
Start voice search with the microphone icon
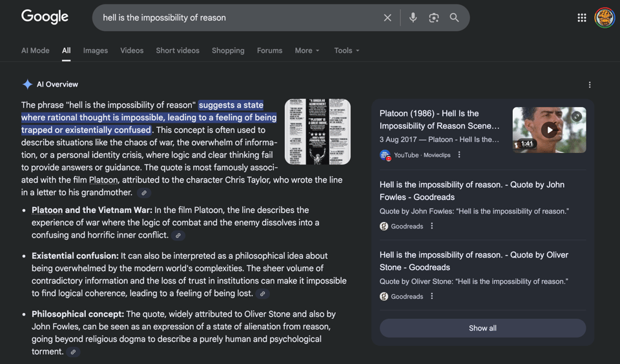(x=413, y=18)
